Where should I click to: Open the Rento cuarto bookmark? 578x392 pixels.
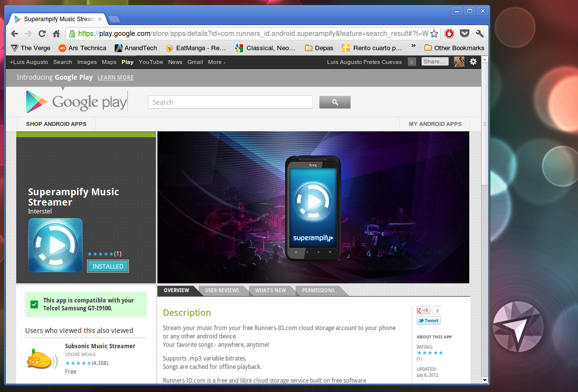[372, 48]
